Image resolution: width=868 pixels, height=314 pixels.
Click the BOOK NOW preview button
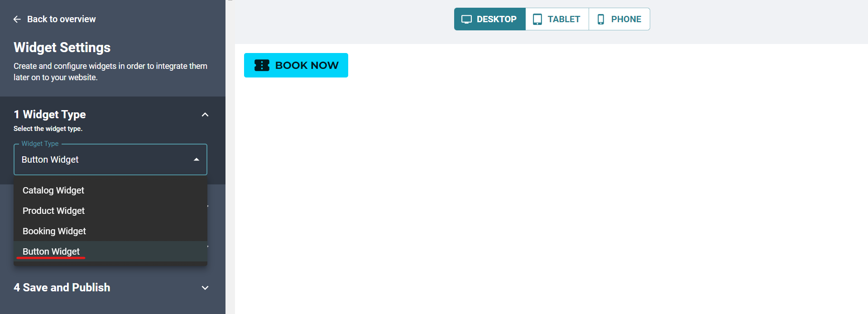pos(296,65)
